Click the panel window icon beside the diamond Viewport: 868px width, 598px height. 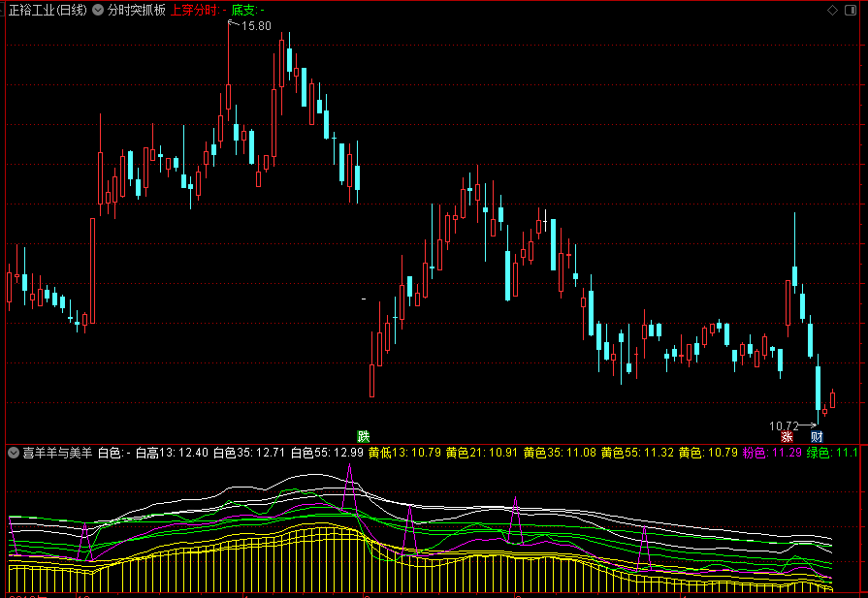851,10
